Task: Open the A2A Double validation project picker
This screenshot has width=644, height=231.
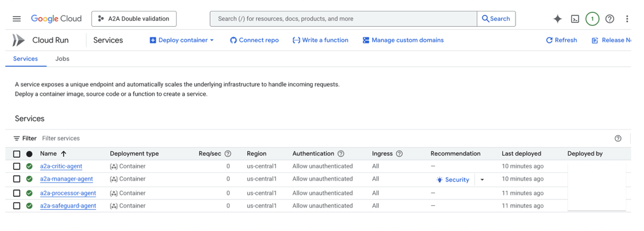Action: [134, 19]
